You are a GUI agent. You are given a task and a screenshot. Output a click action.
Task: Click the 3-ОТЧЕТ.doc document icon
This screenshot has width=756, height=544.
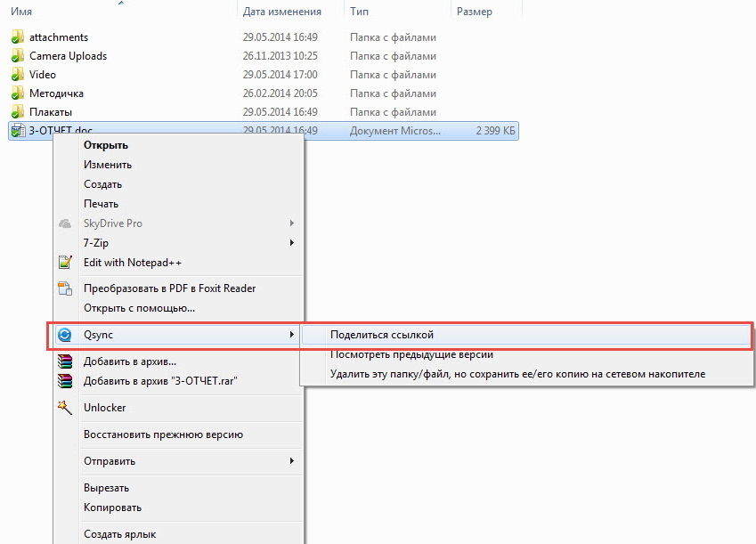coord(18,130)
